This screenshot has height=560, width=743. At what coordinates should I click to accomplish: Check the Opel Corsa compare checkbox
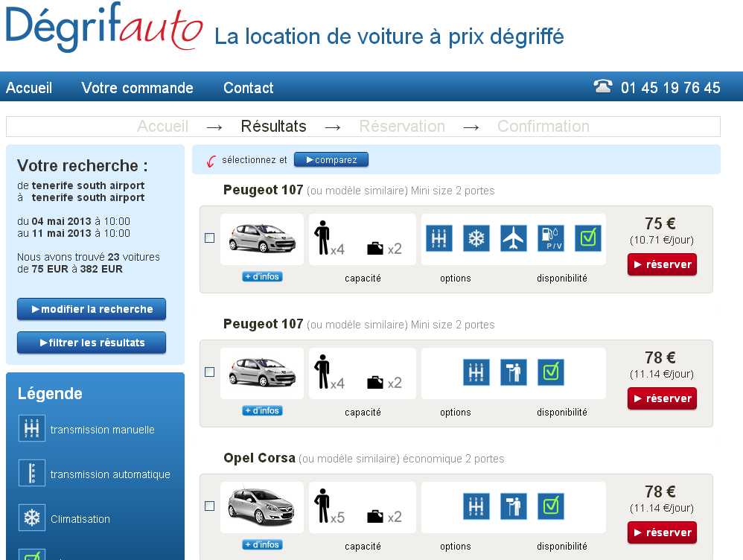point(210,506)
